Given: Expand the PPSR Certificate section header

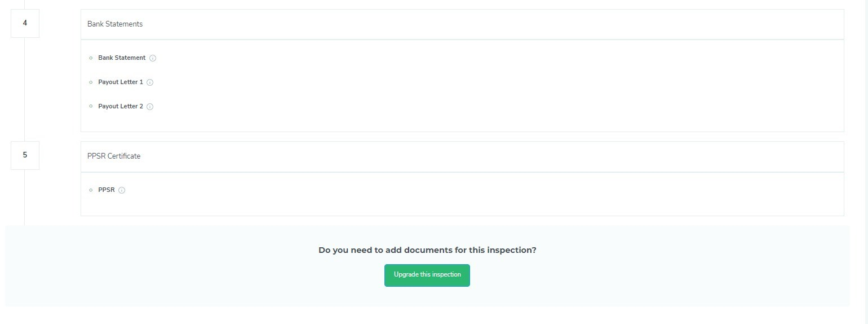Looking at the screenshot, I should 462,156.
